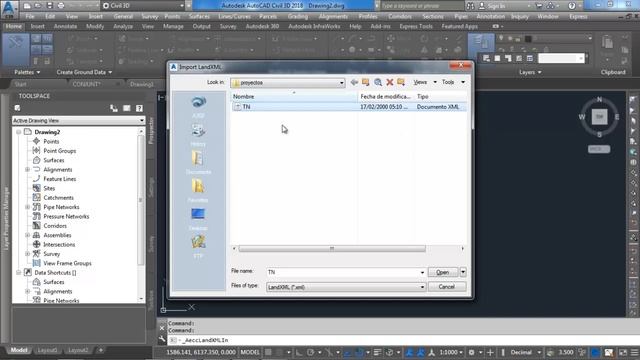
Task: Switch to the Layout1 tab
Action: pos(47,350)
